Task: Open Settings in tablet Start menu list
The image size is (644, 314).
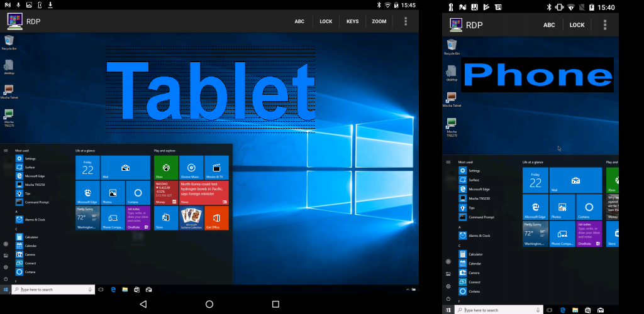Action: point(26,158)
